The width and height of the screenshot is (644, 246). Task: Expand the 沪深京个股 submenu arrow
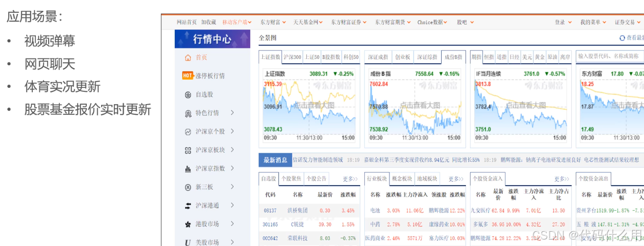click(x=232, y=131)
